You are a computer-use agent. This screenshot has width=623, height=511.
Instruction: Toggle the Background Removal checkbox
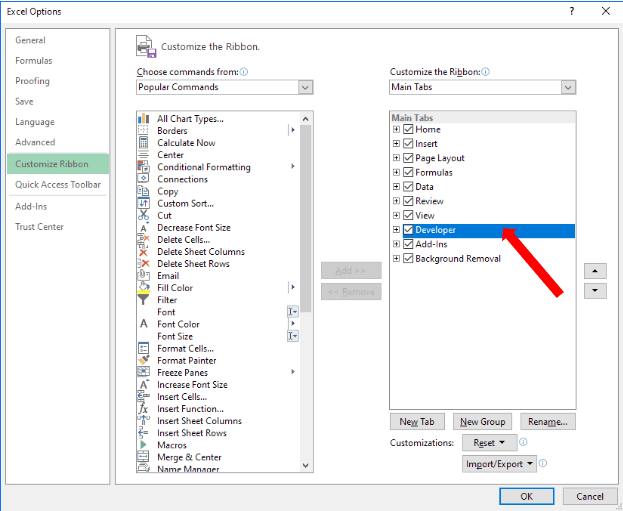tap(408, 258)
